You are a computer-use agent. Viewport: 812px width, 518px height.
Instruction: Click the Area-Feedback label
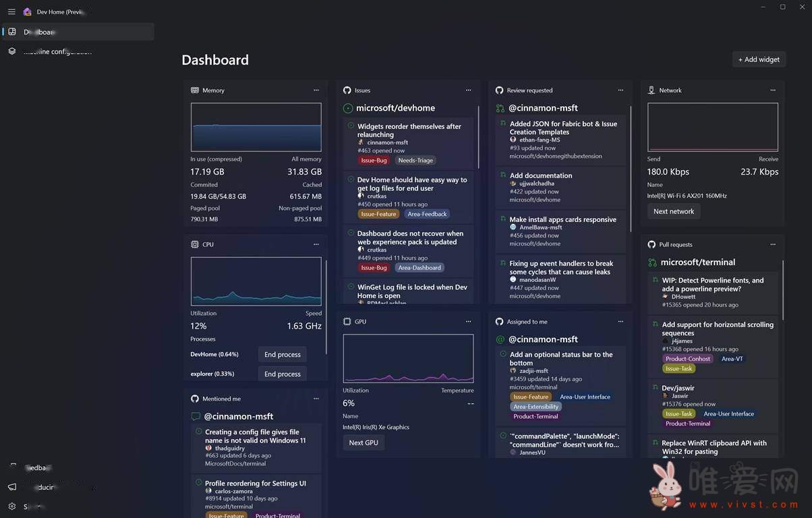click(x=428, y=214)
